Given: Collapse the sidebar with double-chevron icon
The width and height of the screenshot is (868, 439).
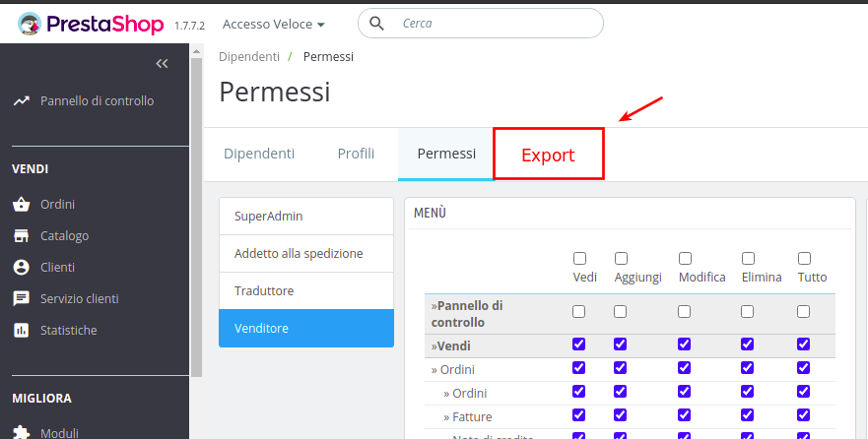Looking at the screenshot, I should pyautogui.click(x=163, y=64).
